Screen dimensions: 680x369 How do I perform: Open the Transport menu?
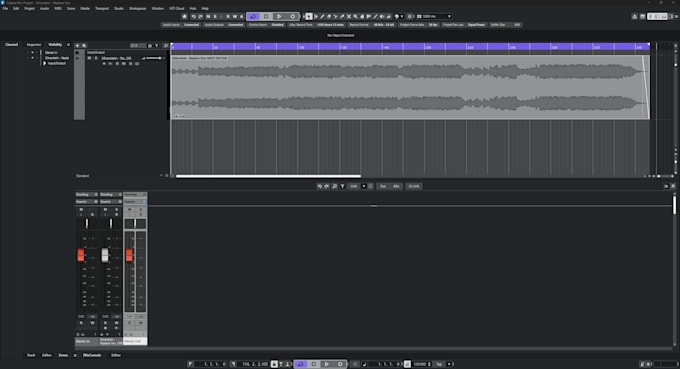tap(102, 8)
